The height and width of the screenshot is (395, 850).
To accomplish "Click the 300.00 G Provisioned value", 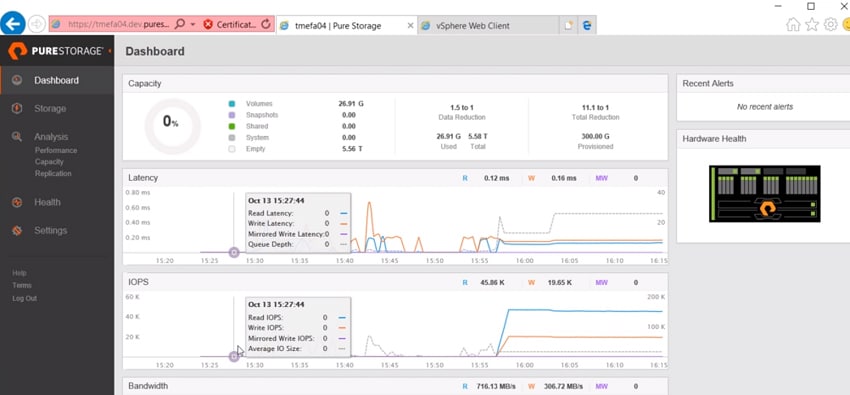I will (595, 137).
